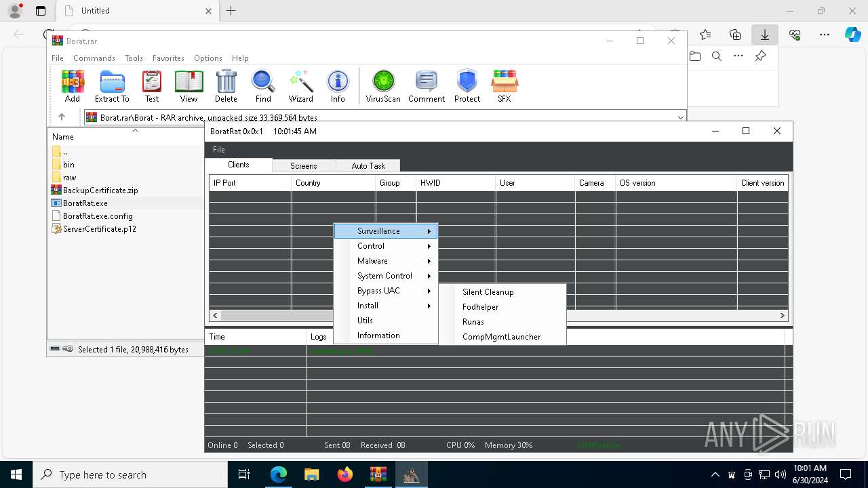Viewport: 868px width, 488px height.
Task: Open Edge from the taskbar
Action: point(279,474)
